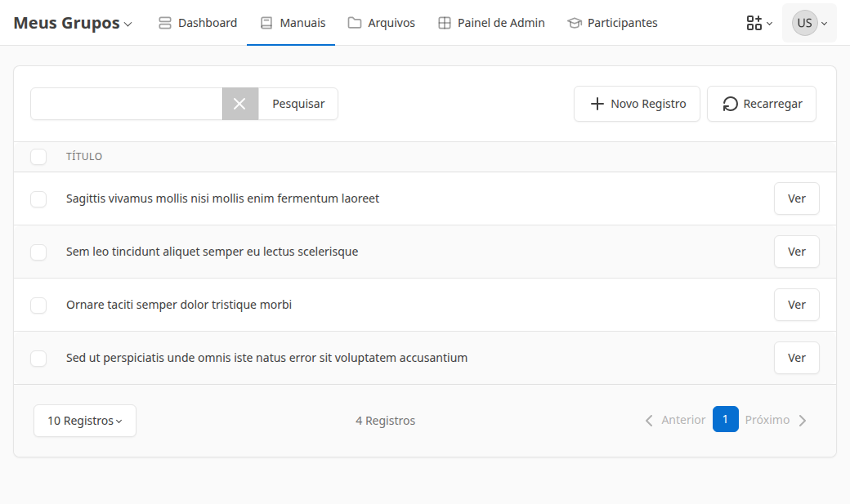Click the Recarregar button
850x504 pixels.
click(x=762, y=104)
